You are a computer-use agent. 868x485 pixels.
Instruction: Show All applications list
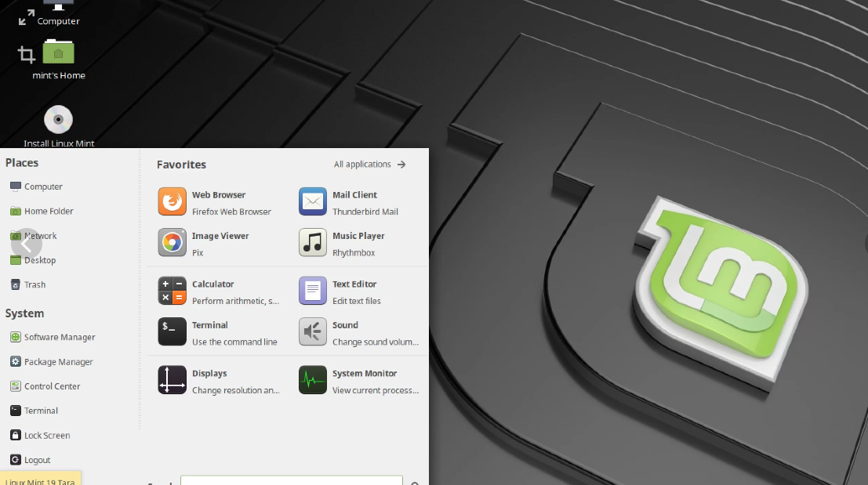click(x=370, y=165)
